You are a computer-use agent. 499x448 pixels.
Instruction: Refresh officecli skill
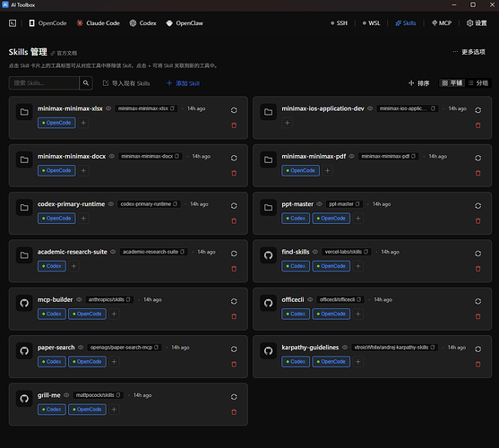(x=478, y=301)
